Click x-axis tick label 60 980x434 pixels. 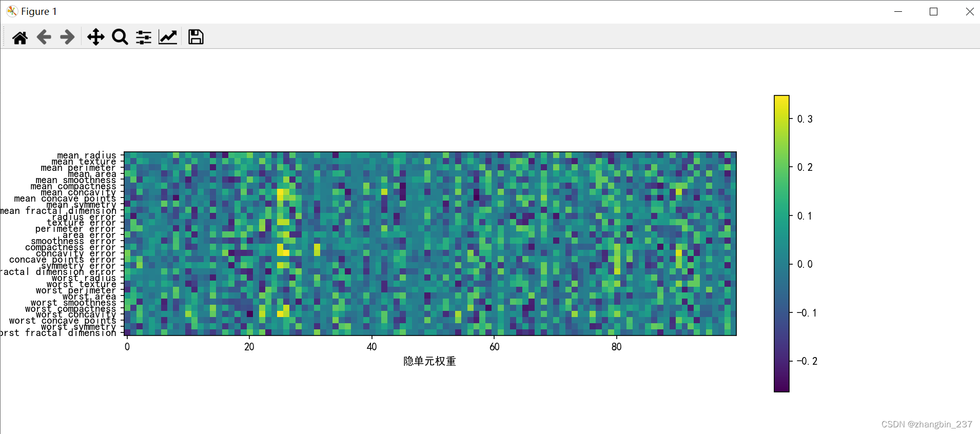click(494, 347)
